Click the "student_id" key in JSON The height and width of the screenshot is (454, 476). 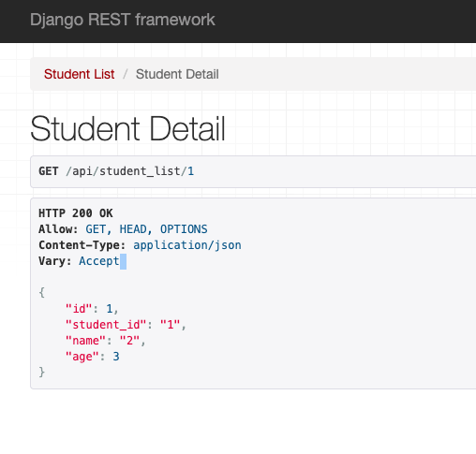coord(106,325)
